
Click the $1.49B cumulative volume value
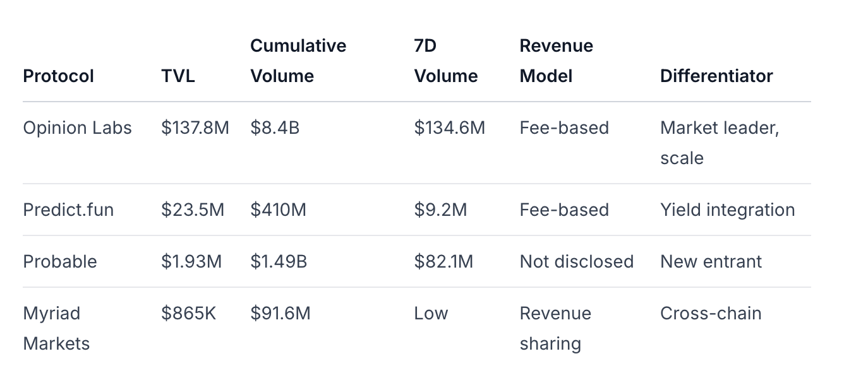pyautogui.click(x=279, y=262)
